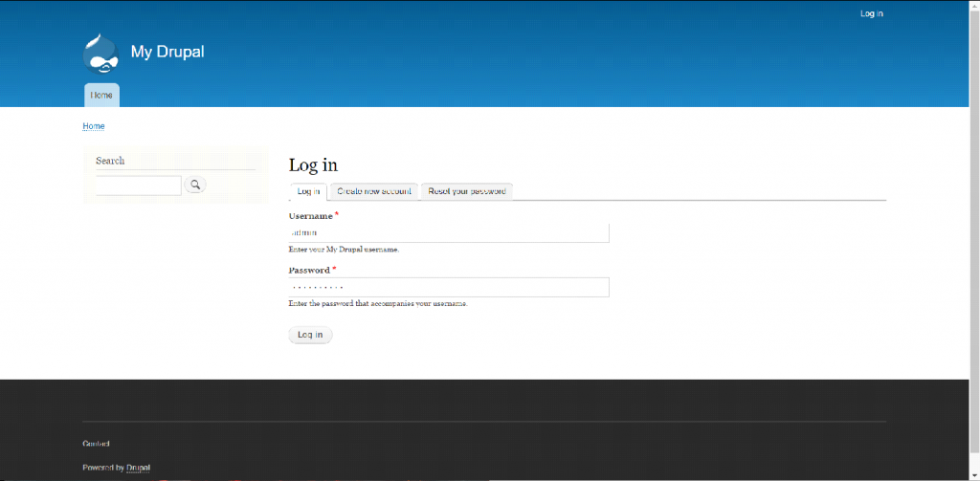The height and width of the screenshot is (481, 980).
Task: Click the scrollbar up arrow
Action: coord(974,5)
